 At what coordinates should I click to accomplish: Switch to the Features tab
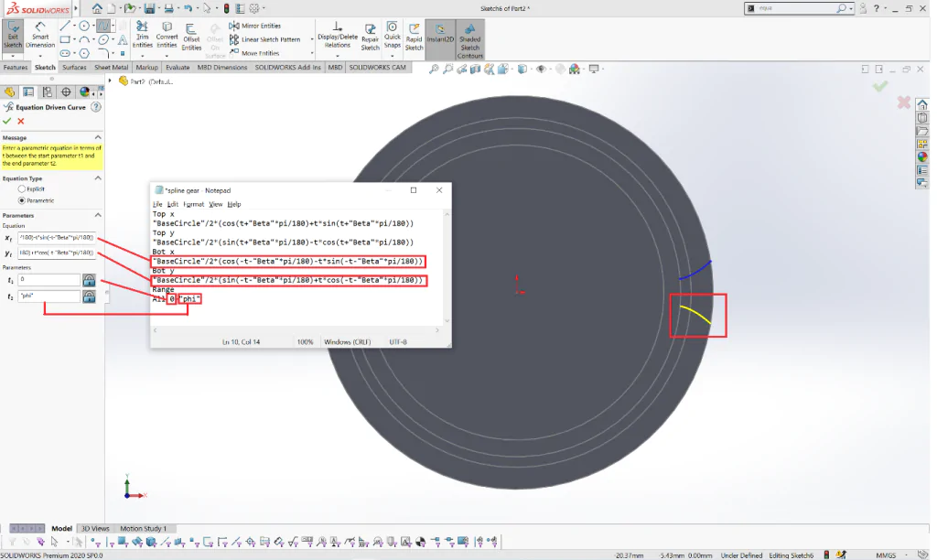pyautogui.click(x=16, y=68)
